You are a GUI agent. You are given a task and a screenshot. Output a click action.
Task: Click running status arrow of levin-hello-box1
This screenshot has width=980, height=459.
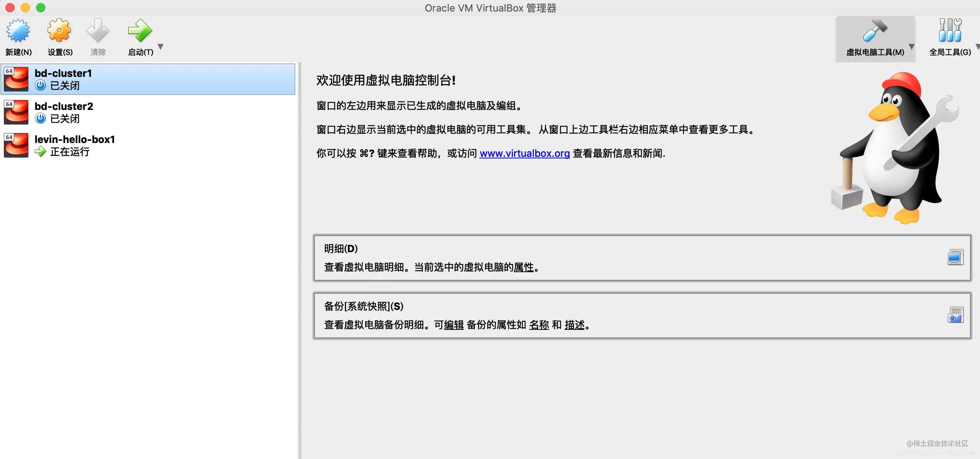[x=40, y=152]
